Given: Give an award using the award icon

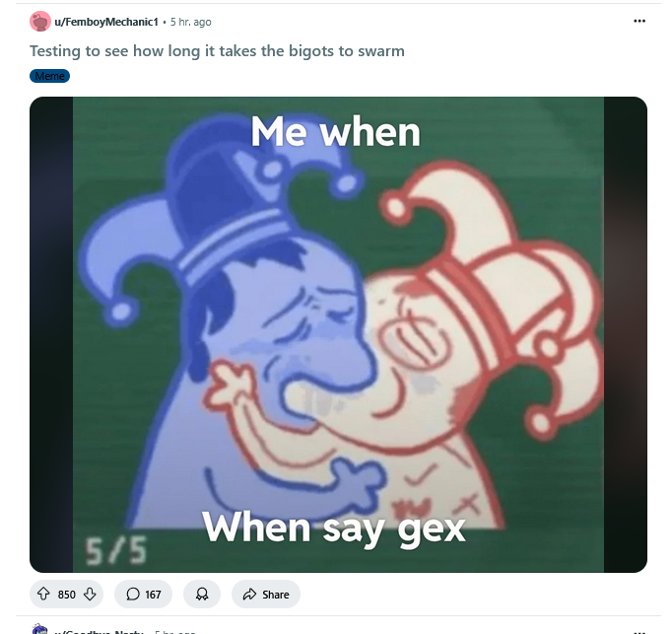Looking at the screenshot, I should pyautogui.click(x=202, y=595).
